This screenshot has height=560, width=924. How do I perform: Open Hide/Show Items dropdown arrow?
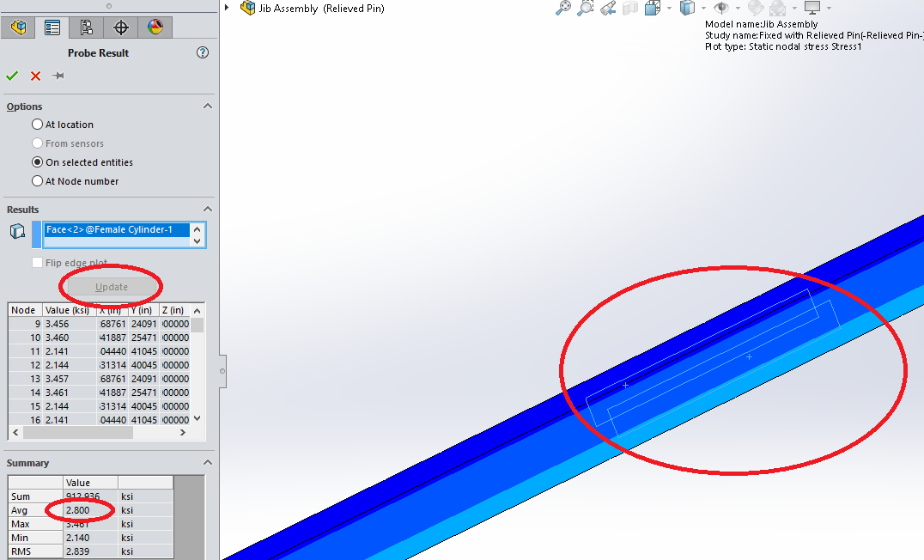point(738,9)
